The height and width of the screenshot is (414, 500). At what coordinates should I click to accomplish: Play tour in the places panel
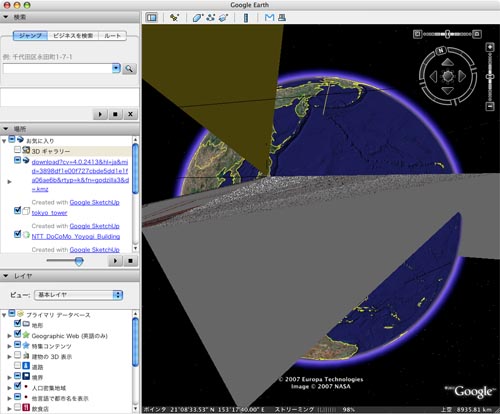tap(115, 261)
